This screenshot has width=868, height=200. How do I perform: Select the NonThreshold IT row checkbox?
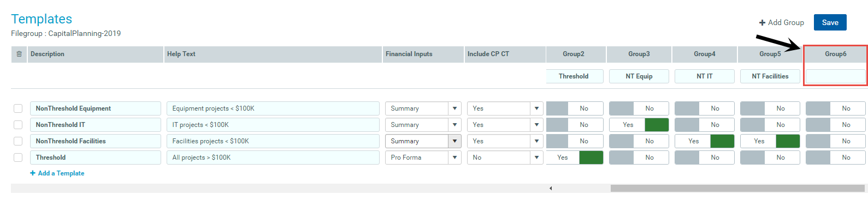[18, 125]
